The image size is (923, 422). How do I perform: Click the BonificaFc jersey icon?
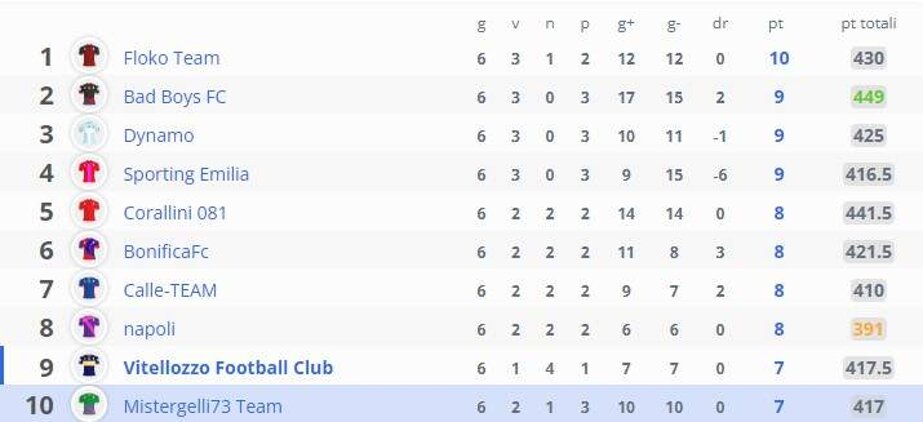click(x=89, y=251)
